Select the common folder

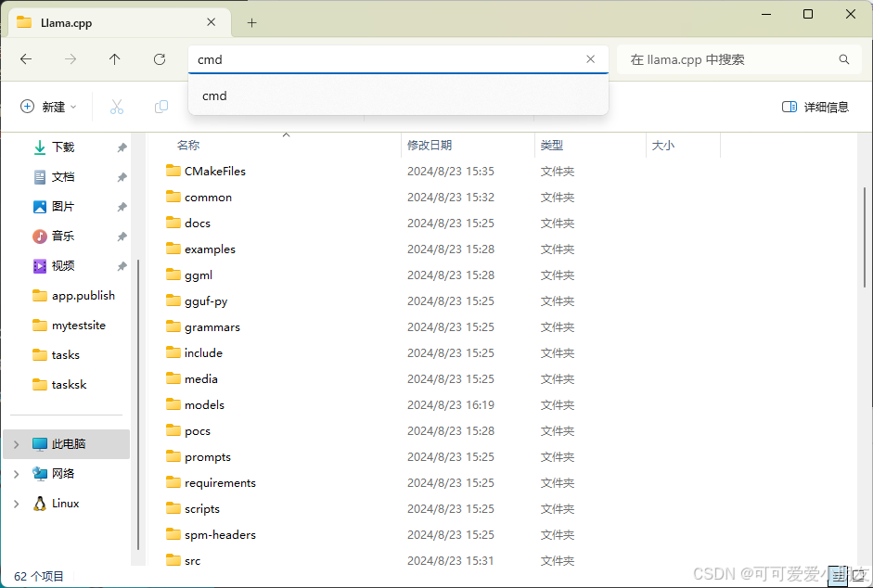click(x=199, y=198)
